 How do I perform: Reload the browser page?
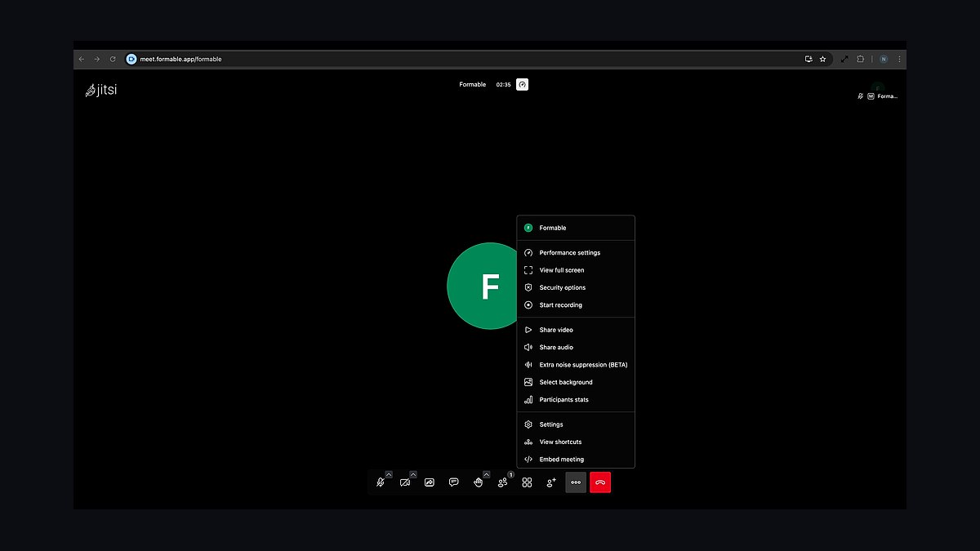click(x=113, y=59)
